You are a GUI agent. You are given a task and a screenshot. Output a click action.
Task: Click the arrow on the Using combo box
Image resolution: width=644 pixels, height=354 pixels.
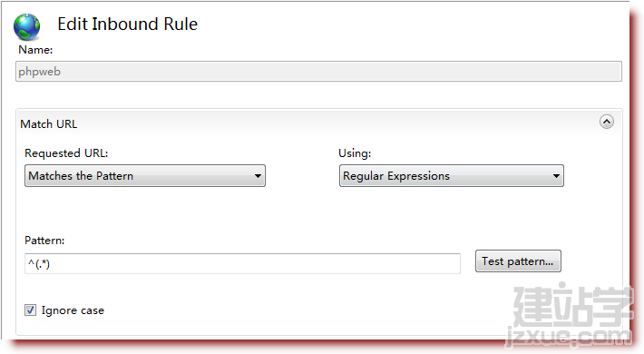pyautogui.click(x=556, y=176)
